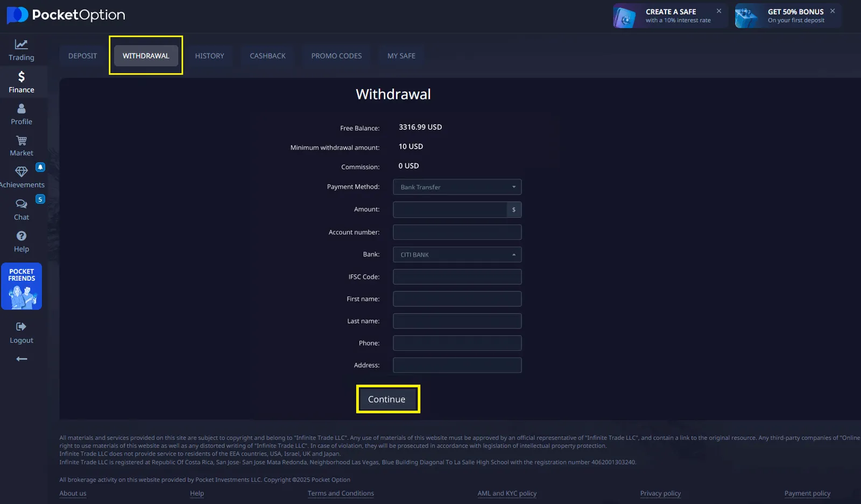Viewport: 861px width, 504px height.
Task: Close the Get 50% Bonus banner
Action: click(832, 11)
